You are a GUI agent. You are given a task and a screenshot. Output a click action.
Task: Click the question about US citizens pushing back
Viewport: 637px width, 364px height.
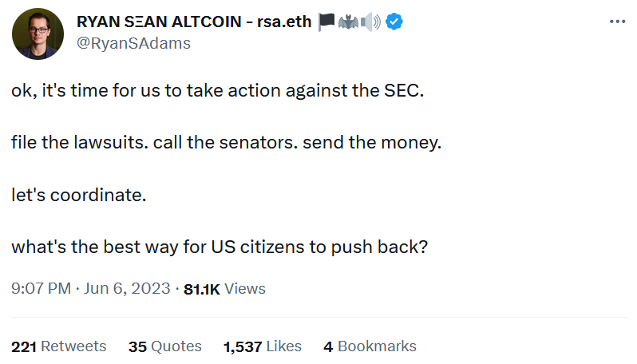point(220,247)
